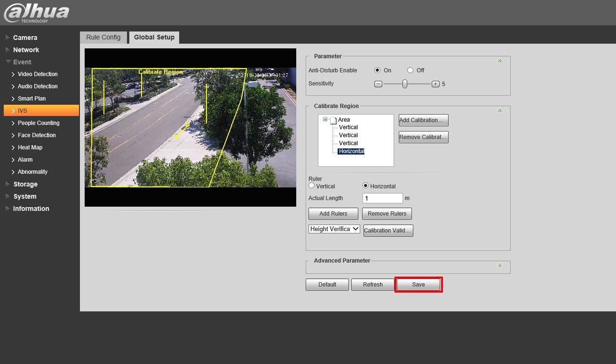The height and width of the screenshot is (364, 616).
Task: Collapse the Area tree node
Action: click(x=325, y=119)
